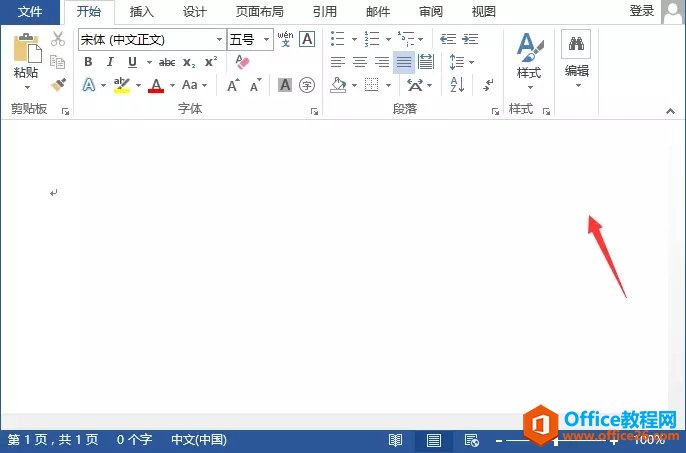
Task: Shrink font size with small A icon
Action: [x=256, y=85]
